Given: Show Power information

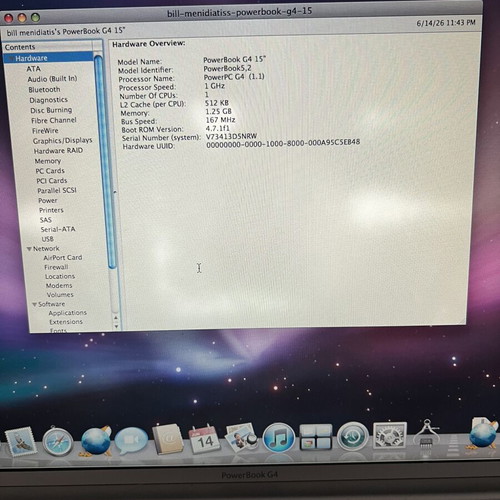Looking at the screenshot, I should pyautogui.click(x=48, y=201).
